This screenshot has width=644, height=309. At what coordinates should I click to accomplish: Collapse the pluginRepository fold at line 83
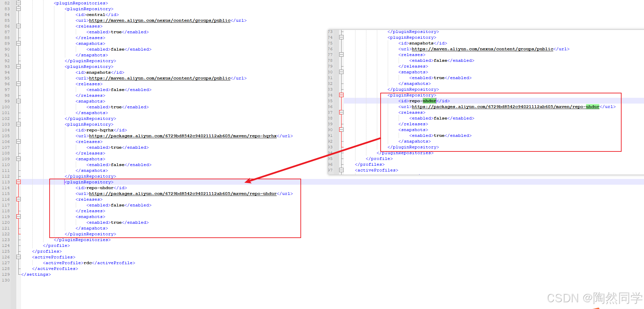click(x=19, y=9)
